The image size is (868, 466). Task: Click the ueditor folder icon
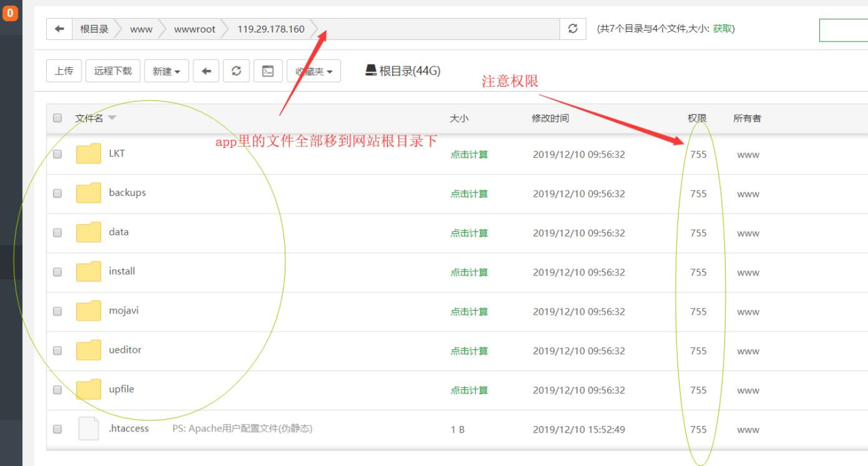point(88,351)
